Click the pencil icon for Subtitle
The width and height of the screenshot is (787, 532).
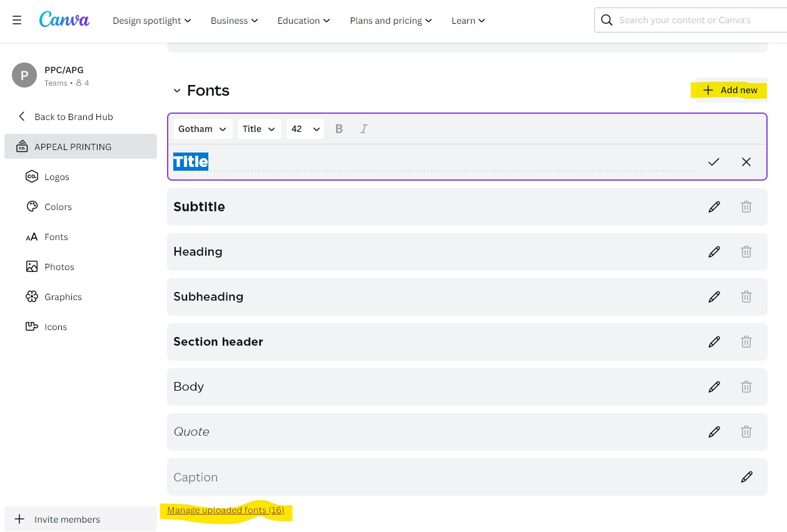714,207
